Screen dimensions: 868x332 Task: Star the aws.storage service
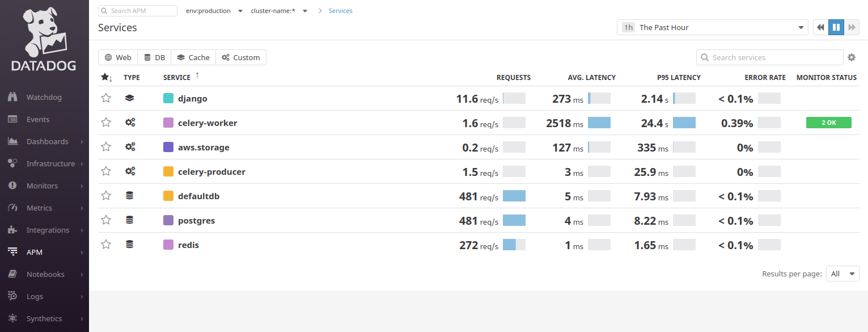coord(106,147)
